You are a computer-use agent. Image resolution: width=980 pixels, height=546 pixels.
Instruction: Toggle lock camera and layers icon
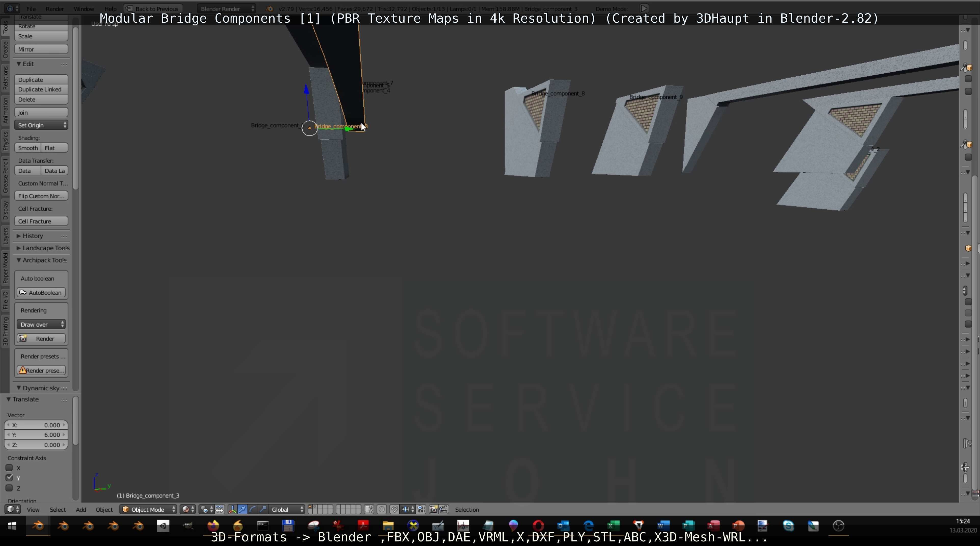[x=369, y=510]
